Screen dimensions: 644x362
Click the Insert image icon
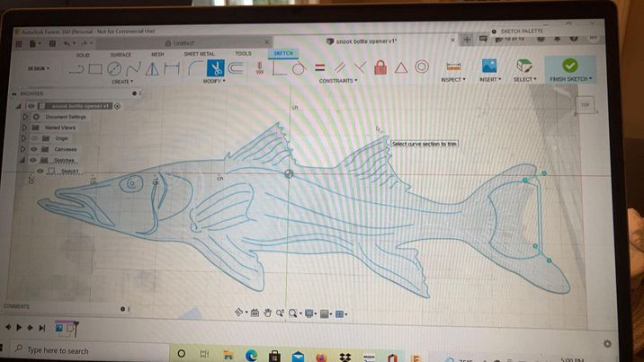(489, 66)
